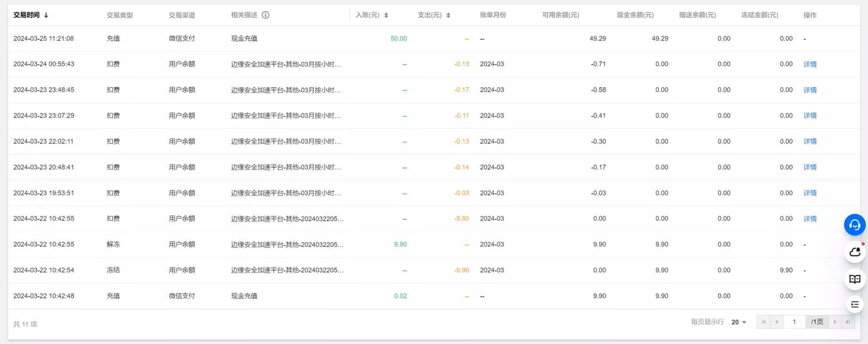Click the 交易类型 column header
Screen dimensions: 868x344
click(120, 15)
